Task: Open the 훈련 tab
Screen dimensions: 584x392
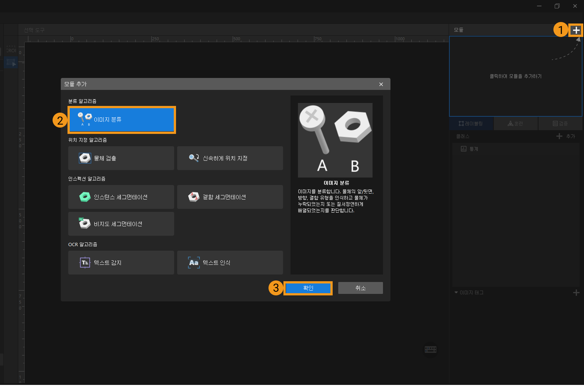Action: [x=515, y=123]
